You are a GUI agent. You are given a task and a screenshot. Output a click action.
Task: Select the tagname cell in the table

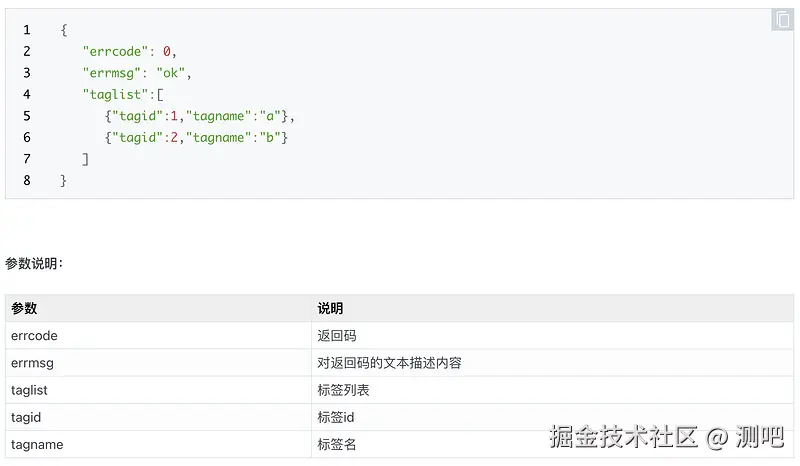tap(37, 444)
